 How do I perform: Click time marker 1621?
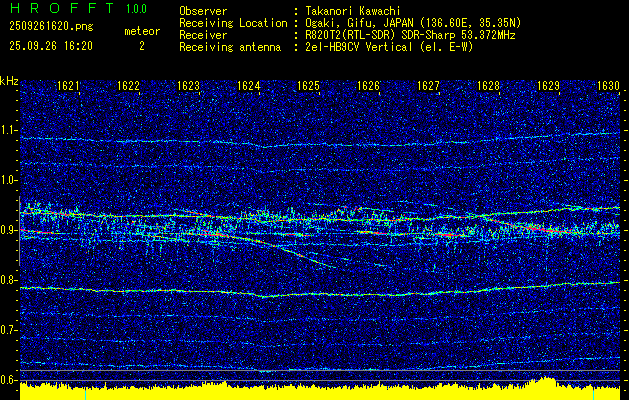coord(68,85)
